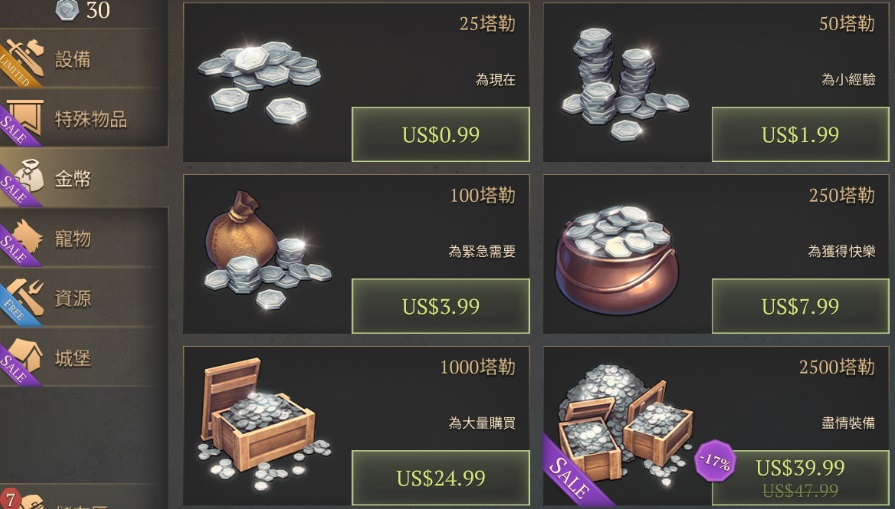Viewport: 895px width, 509px height.
Task: Click the silver thaler currency icon
Action: (x=67, y=10)
